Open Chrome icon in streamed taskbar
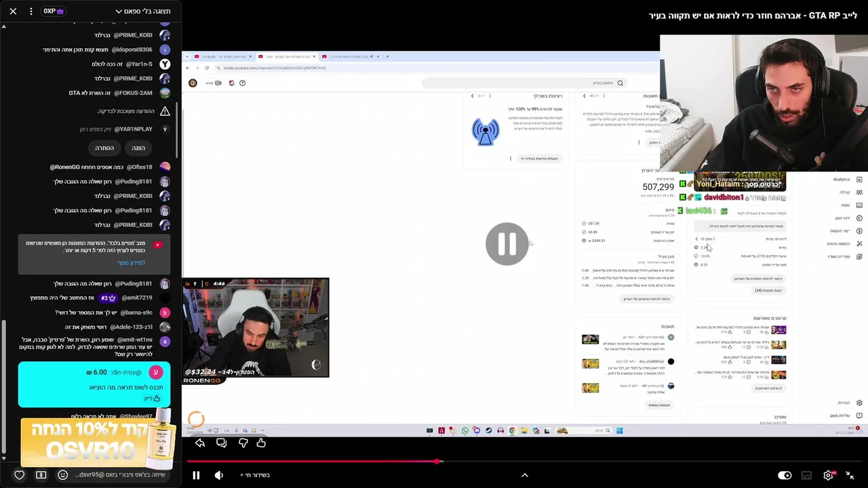Viewport: 868px width, 488px height. click(512, 430)
